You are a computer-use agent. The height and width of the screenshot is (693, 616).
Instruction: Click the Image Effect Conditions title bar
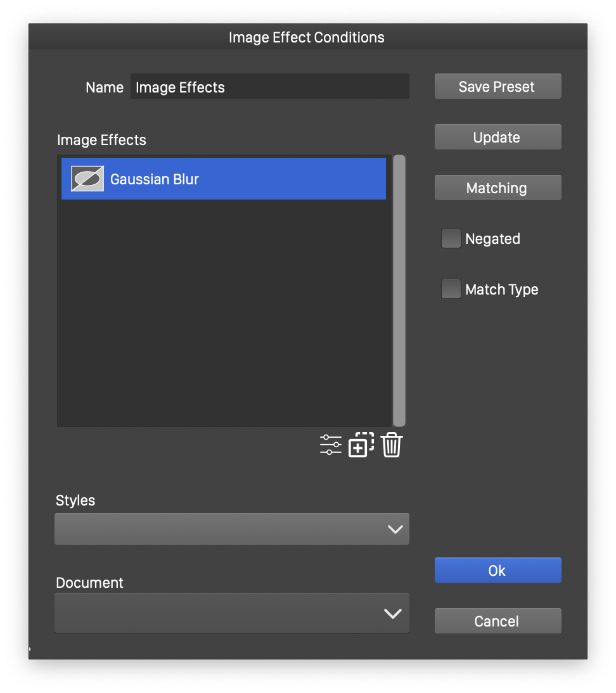(x=307, y=37)
